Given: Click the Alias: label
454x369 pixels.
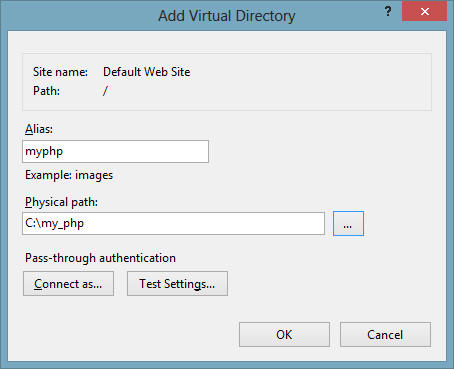Looking at the screenshot, I should point(39,129).
